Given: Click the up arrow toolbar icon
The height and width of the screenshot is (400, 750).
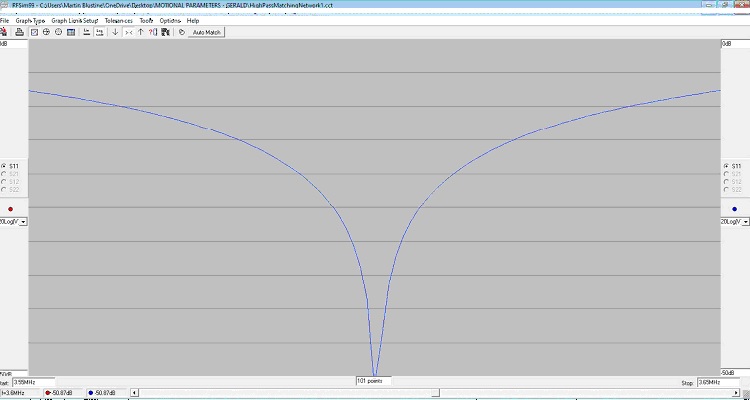Looking at the screenshot, I should tap(141, 32).
